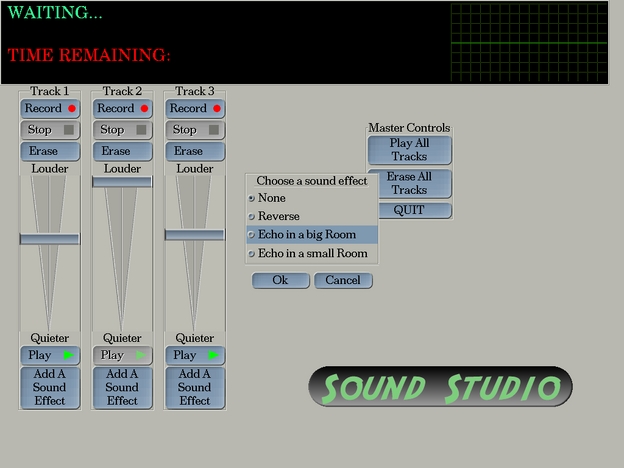Play back Track 1

(x=49, y=355)
